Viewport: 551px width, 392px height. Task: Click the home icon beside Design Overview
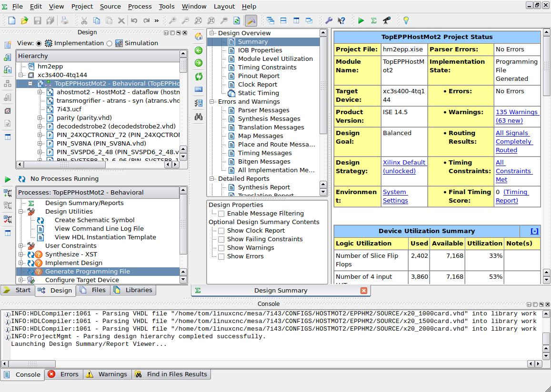[199, 37]
